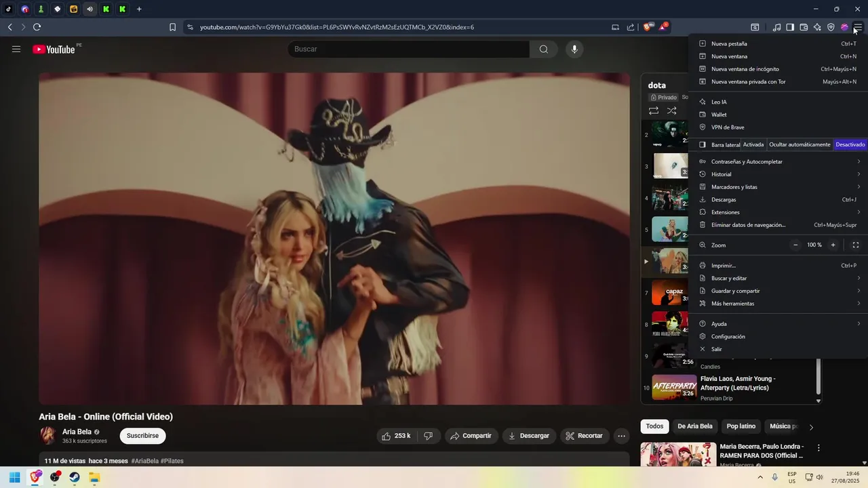Select the De Aria Bela filter chip
This screenshot has height=488, width=868.
pos(695,426)
